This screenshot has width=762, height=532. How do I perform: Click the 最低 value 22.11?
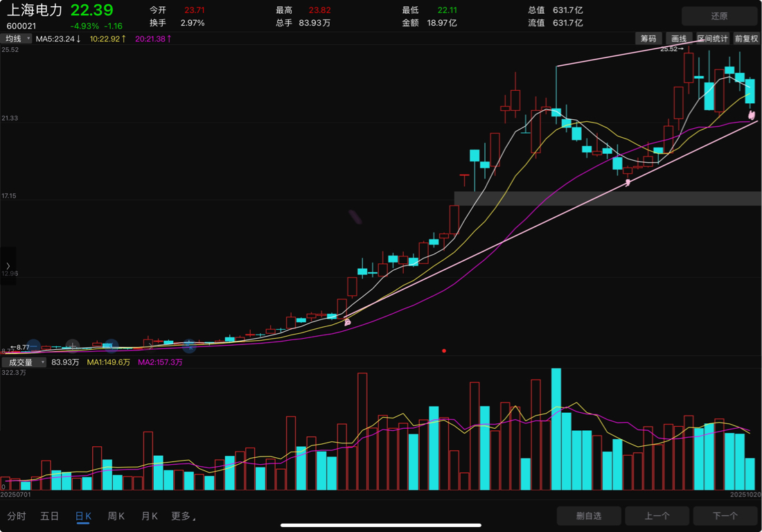tap(447, 10)
